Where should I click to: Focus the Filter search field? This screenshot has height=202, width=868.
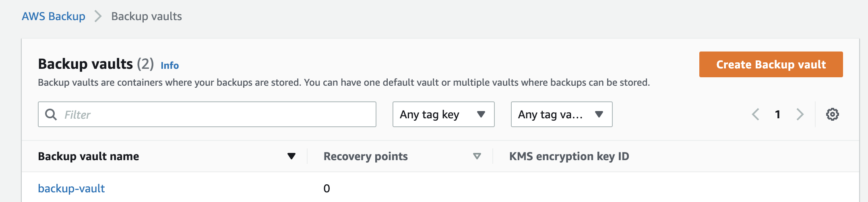click(x=207, y=114)
